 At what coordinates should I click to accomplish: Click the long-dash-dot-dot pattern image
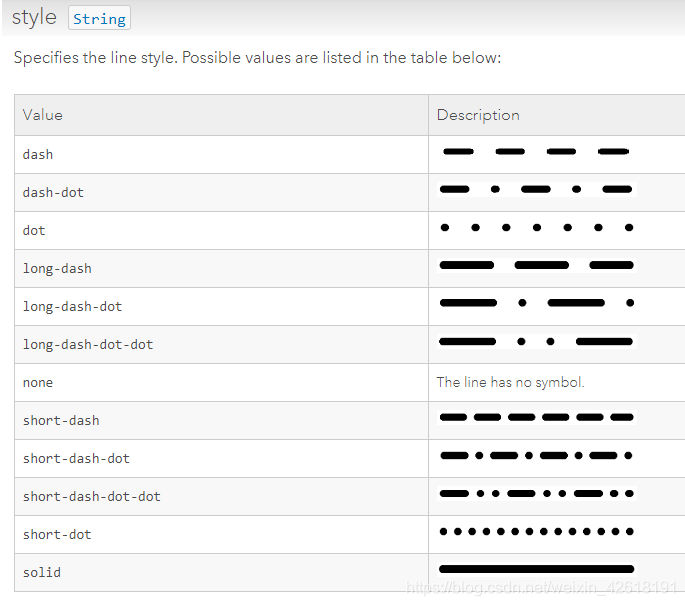(536, 341)
